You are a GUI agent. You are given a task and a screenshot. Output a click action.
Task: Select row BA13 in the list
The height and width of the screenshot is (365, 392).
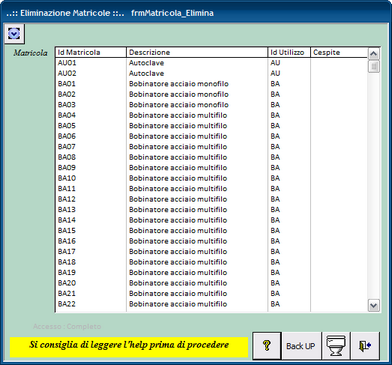211,210
